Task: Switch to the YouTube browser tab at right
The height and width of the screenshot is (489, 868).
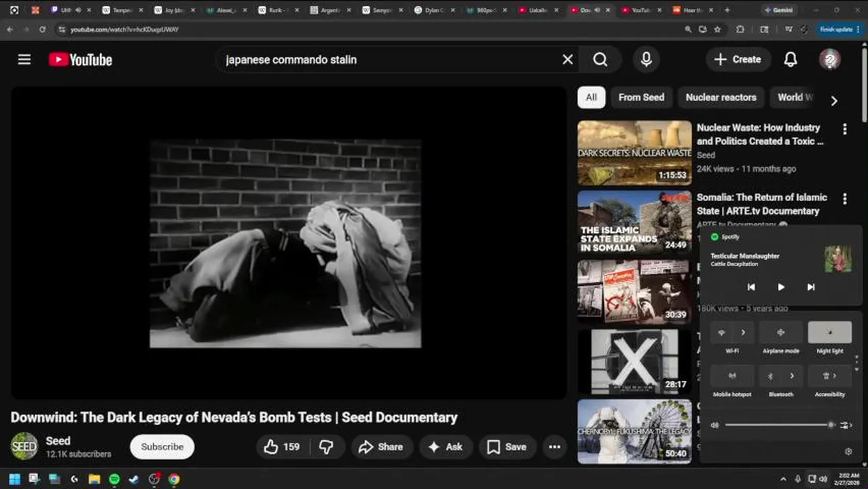Action: pos(639,10)
